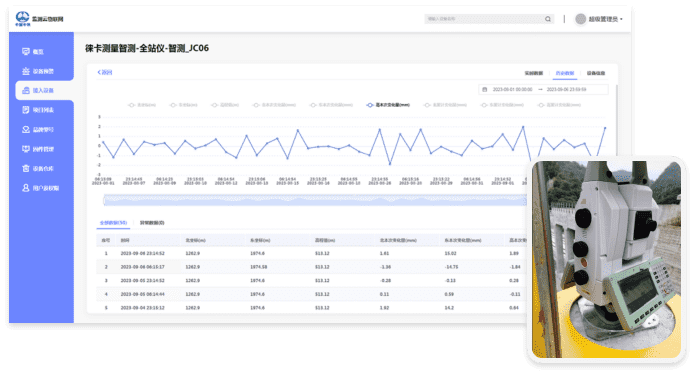Open 设备预警 alarm icon in sidebar
Screen dimensions: 695x375
tap(26, 71)
